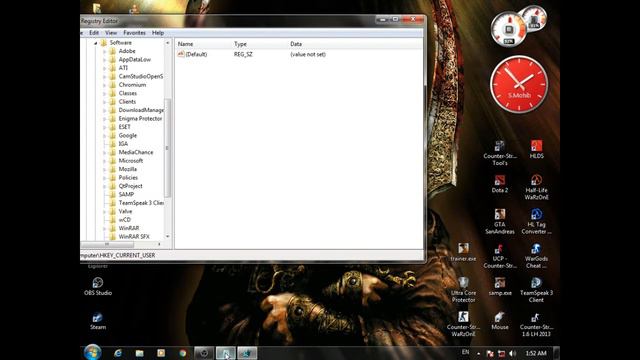Image resolution: width=640 pixels, height=360 pixels.
Task: Select the wCD key
Action: [124, 220]
